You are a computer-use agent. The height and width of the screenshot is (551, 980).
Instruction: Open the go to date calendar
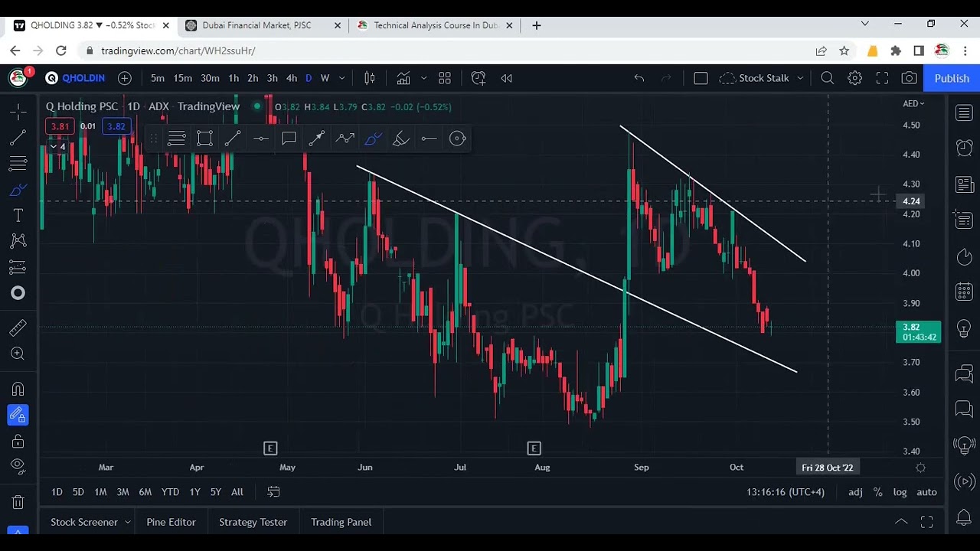pos(273,492)
